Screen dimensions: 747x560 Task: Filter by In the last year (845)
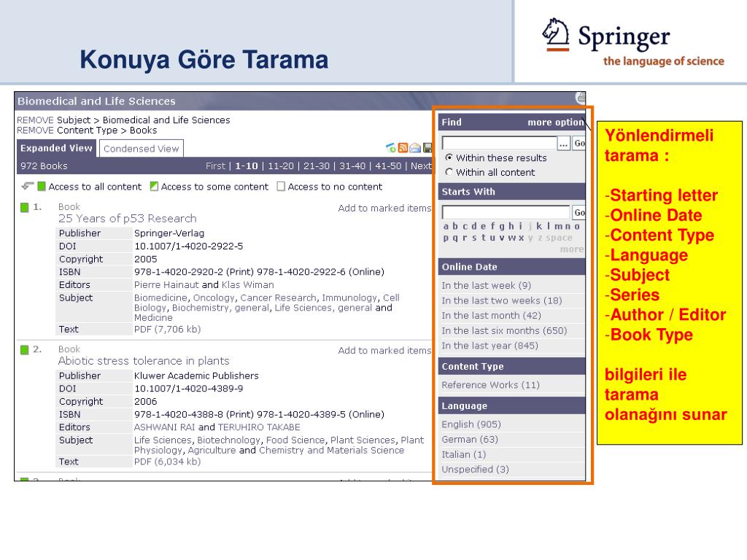coord(489,345)
